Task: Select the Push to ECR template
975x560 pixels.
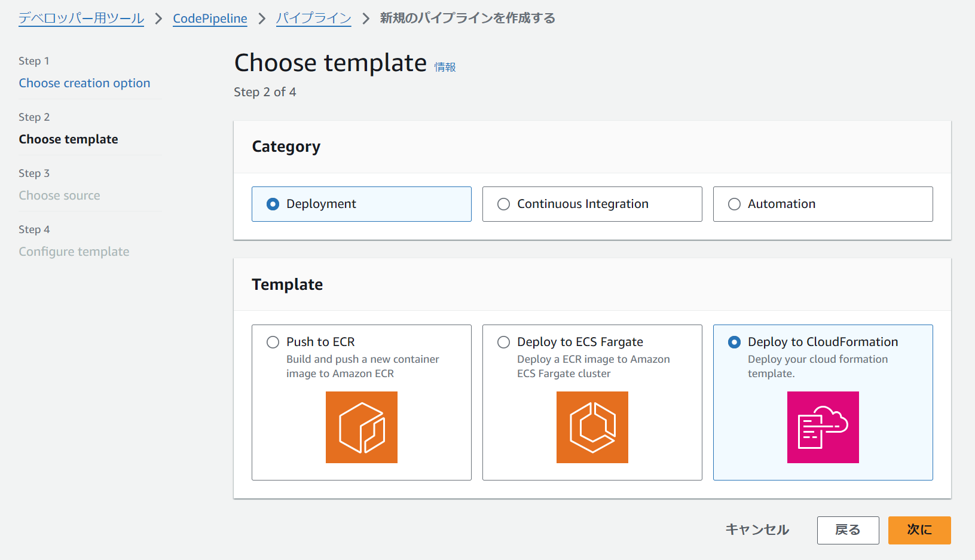Action: [x=273, y=342]
